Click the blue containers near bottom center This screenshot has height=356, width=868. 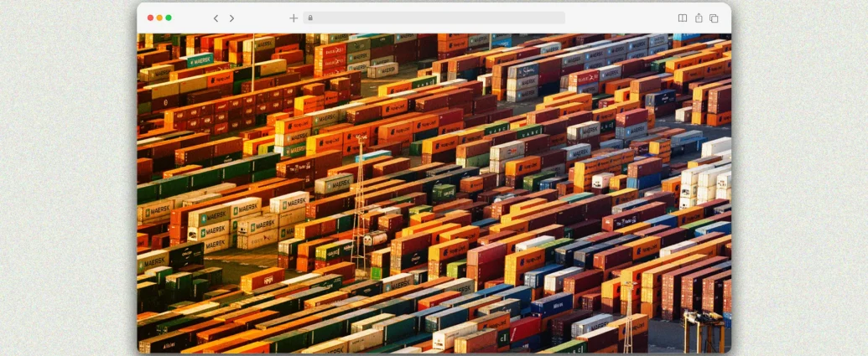[549, 303]
